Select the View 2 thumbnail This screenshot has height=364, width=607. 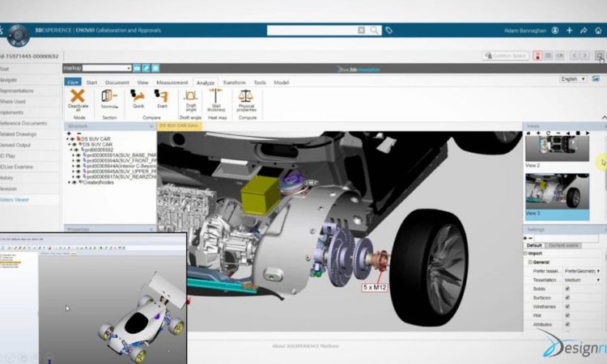557,148
